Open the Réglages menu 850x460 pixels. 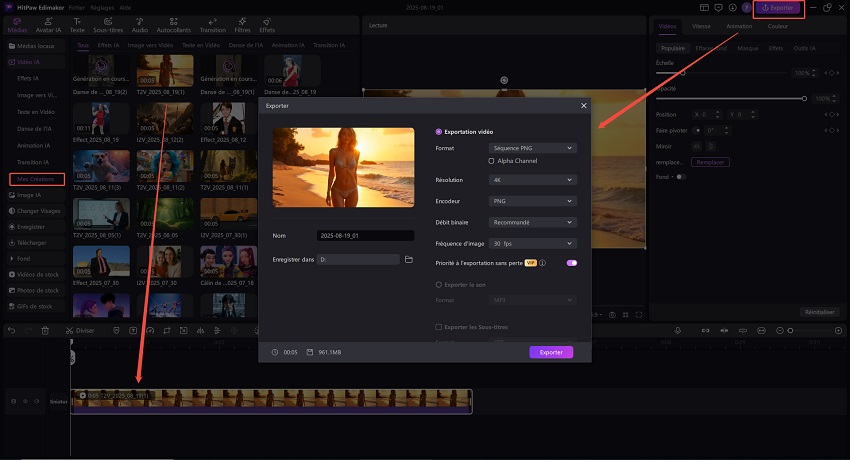[x=102, y=8]
